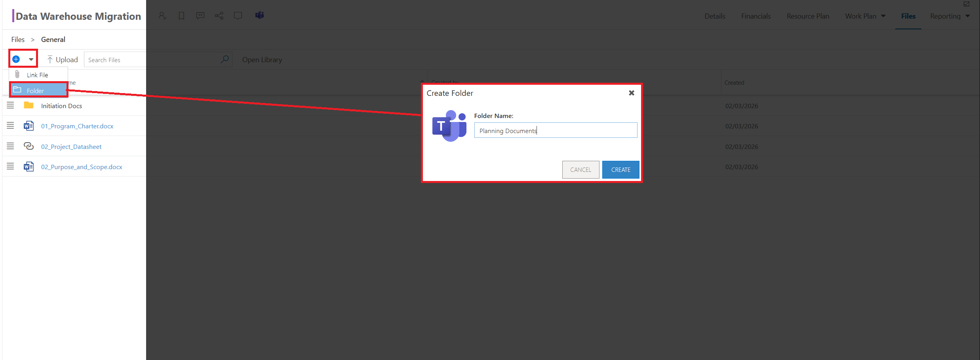Select the Link File menu entry

click(38, 75)
